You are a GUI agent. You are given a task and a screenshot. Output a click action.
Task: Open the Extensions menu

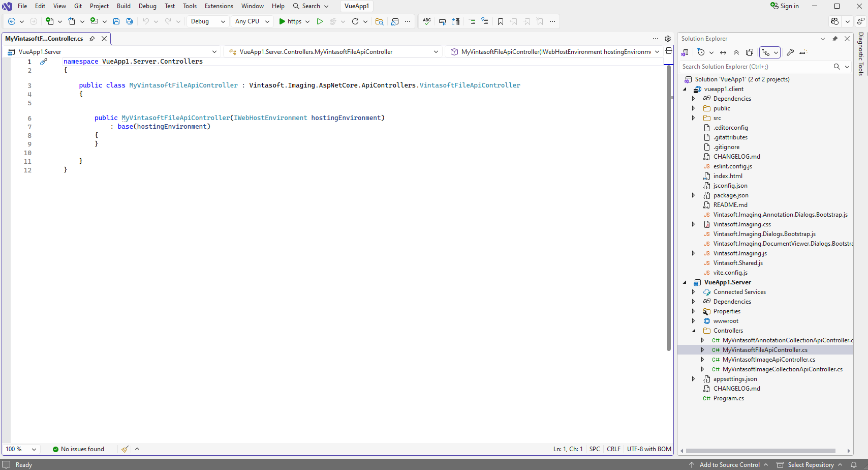(x=219, y=6)
